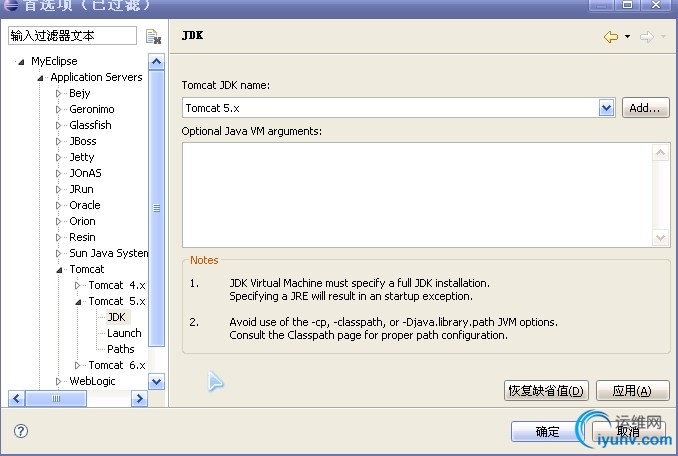Expand the JOnAS server node
Image resolution: width=678 pixels, height=456 pixels.
[x=58, y=173]
